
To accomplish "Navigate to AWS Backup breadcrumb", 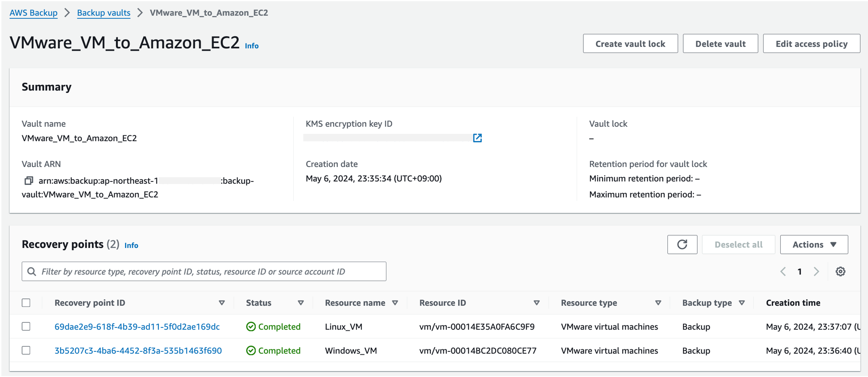I will click(x=33, y=13).
